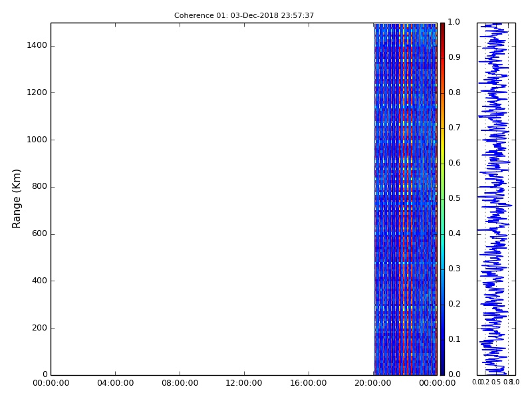Click the colorbar 0.3 label

[x=454, y=269]
